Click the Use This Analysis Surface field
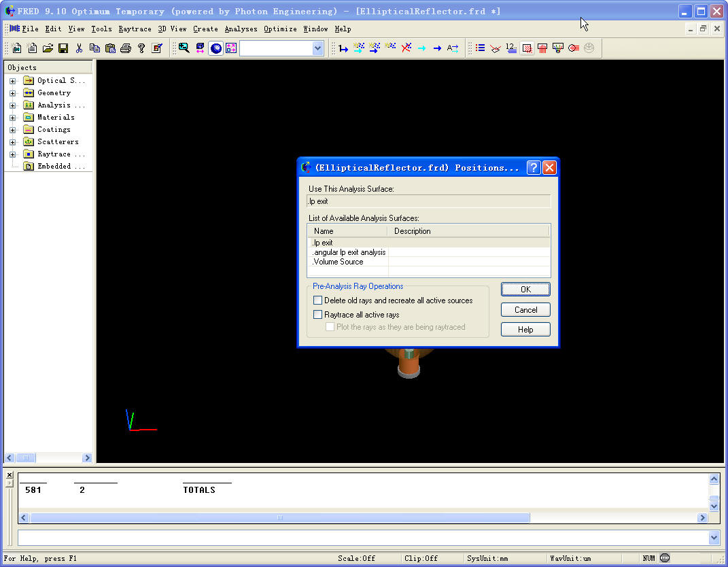 click(428, 201)
